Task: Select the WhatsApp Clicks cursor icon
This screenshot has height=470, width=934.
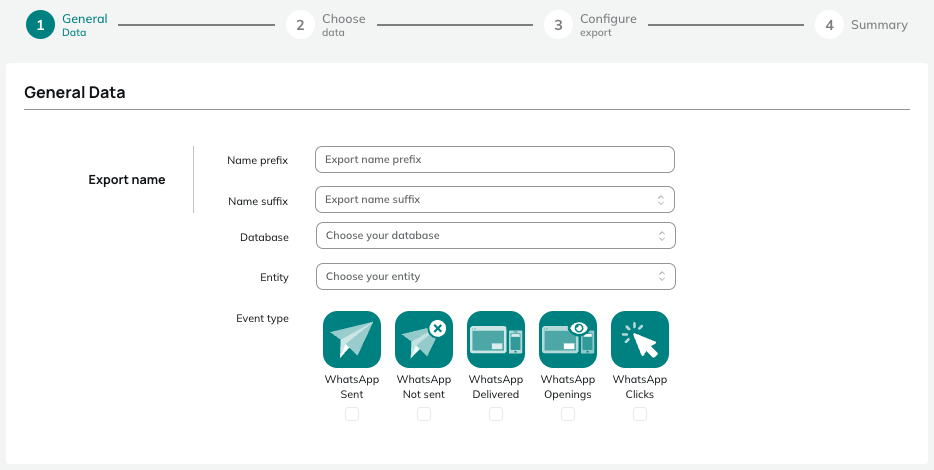Action: click(640, 340)
